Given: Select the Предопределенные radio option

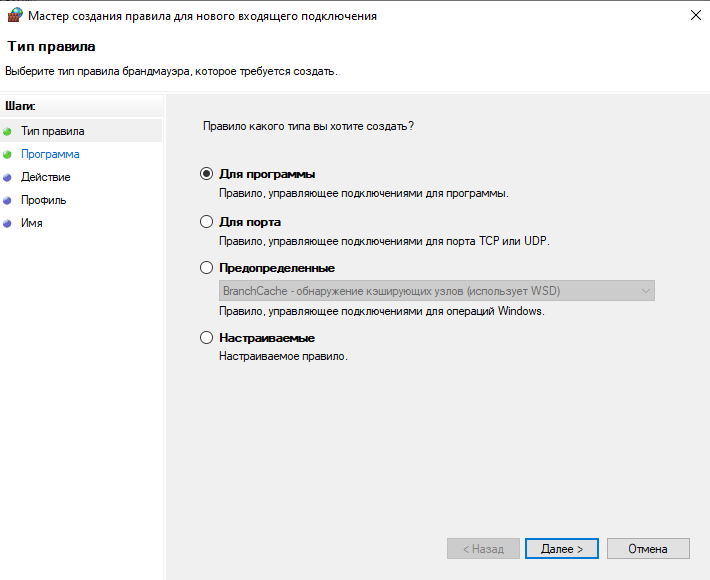Looking at the screenshot, I should pos(207,268).
